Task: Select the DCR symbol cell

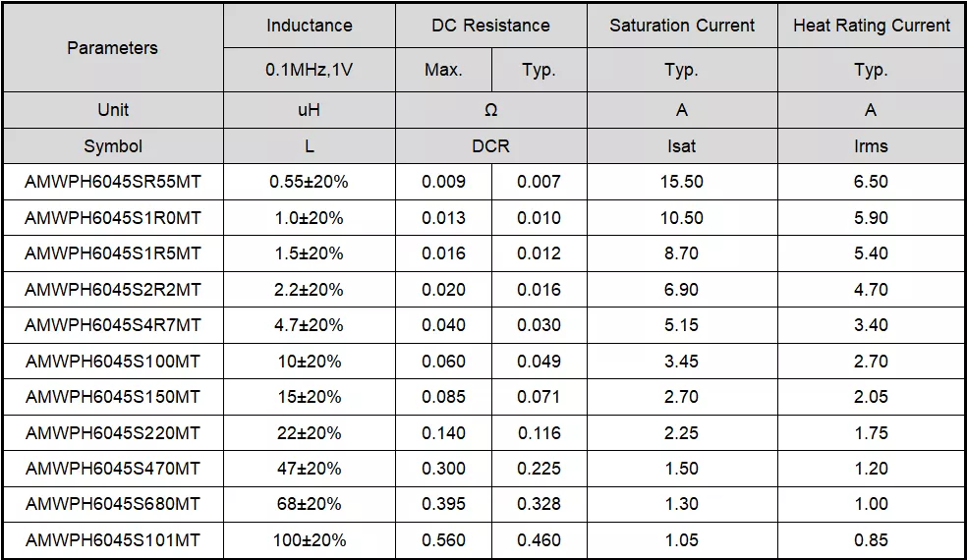Action: pyautogui.click(x=490, y=146)
